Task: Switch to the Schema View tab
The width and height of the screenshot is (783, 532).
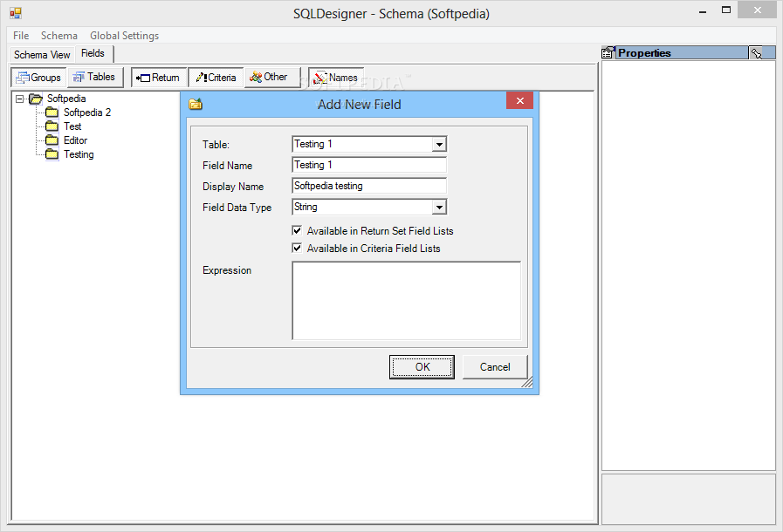Action: click(42, 54)
